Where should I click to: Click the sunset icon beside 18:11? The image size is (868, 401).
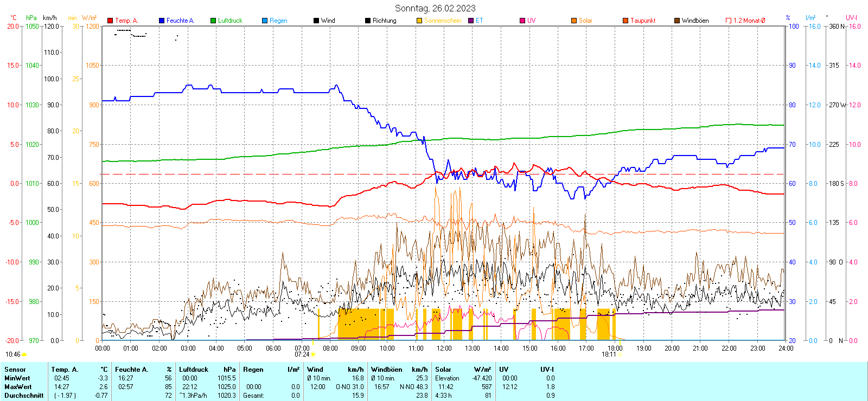coord(620,354)
